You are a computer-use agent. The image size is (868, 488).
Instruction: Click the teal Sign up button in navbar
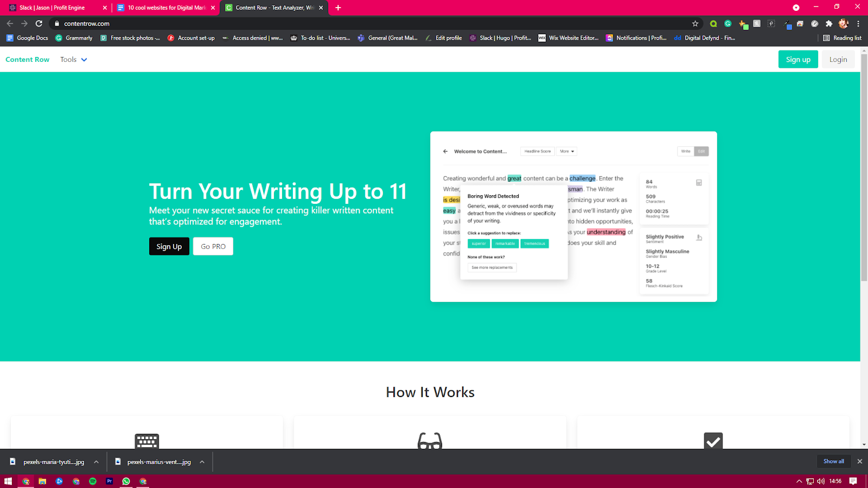coord(798,60)
